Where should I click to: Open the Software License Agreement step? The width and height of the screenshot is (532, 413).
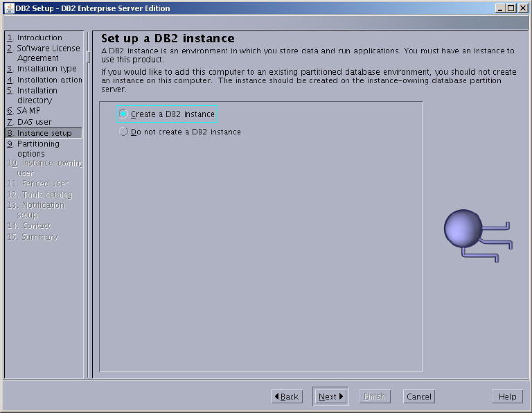44,53
